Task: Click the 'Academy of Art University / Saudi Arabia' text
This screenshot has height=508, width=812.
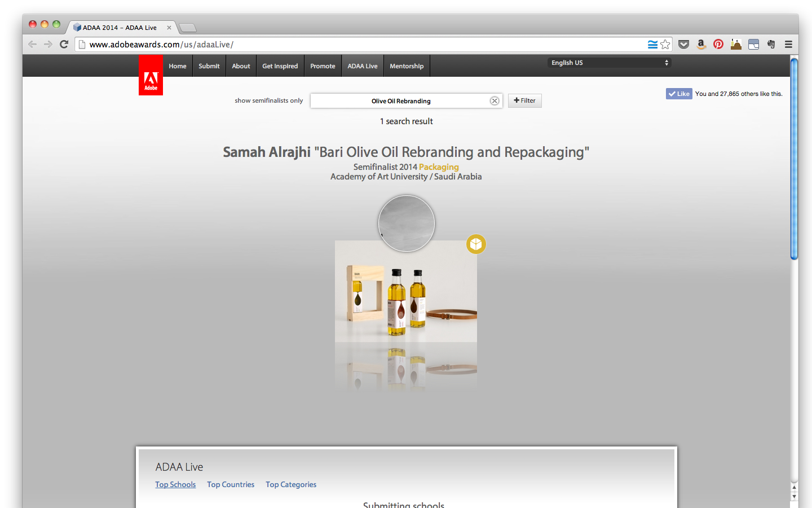Action: click(406, 177)
